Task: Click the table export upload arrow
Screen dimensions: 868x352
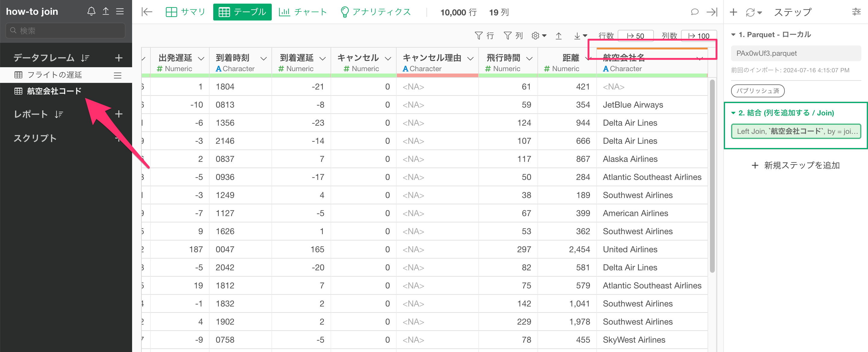Action: 559,36
